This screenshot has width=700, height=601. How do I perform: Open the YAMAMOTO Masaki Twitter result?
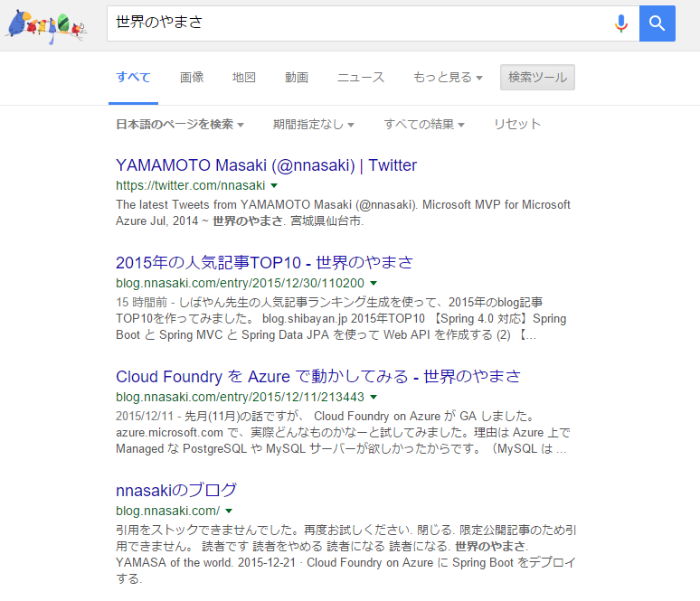point(266,165)
